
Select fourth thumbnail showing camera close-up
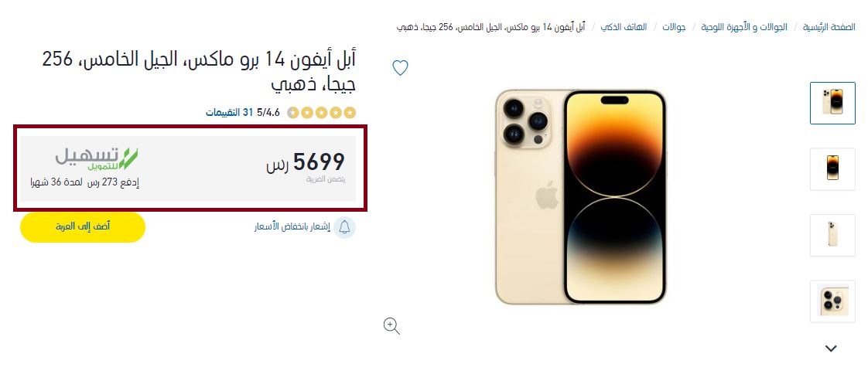pos(832,301)
